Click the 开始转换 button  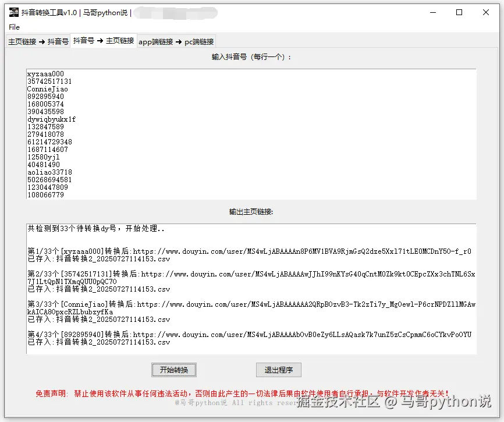click(173, 370)
